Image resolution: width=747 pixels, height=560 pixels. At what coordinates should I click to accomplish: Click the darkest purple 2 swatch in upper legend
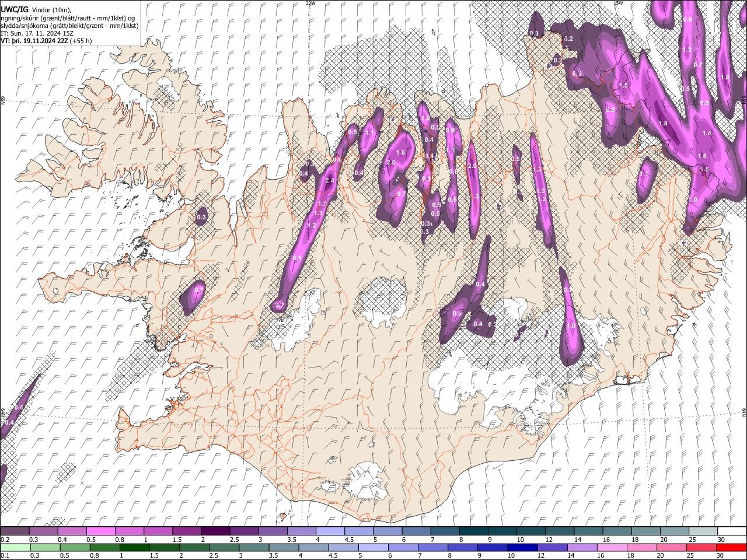pos(215,531)
